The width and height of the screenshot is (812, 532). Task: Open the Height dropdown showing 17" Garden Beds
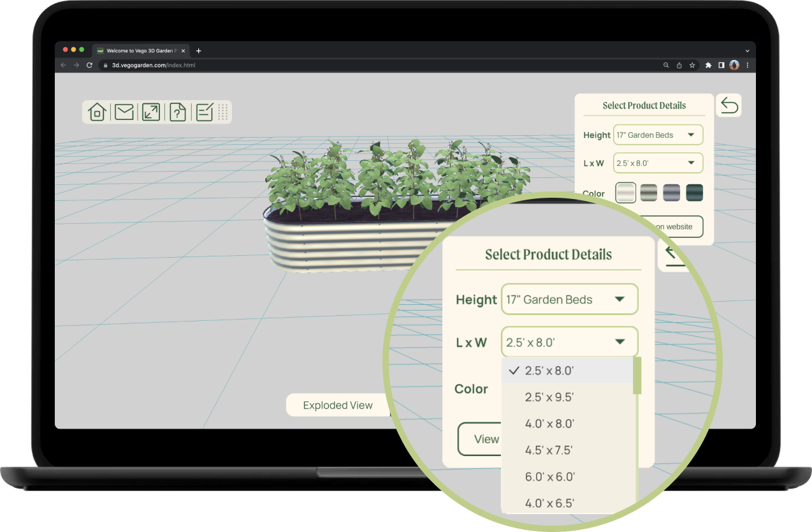[x=569, y=299]
